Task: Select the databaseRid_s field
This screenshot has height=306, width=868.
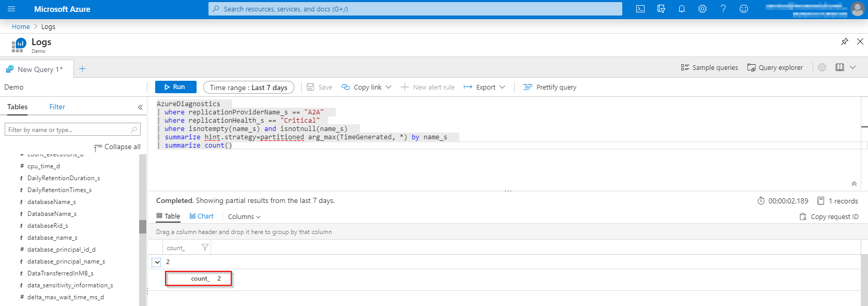Action: pyautogui.click(x=48, y=226)
